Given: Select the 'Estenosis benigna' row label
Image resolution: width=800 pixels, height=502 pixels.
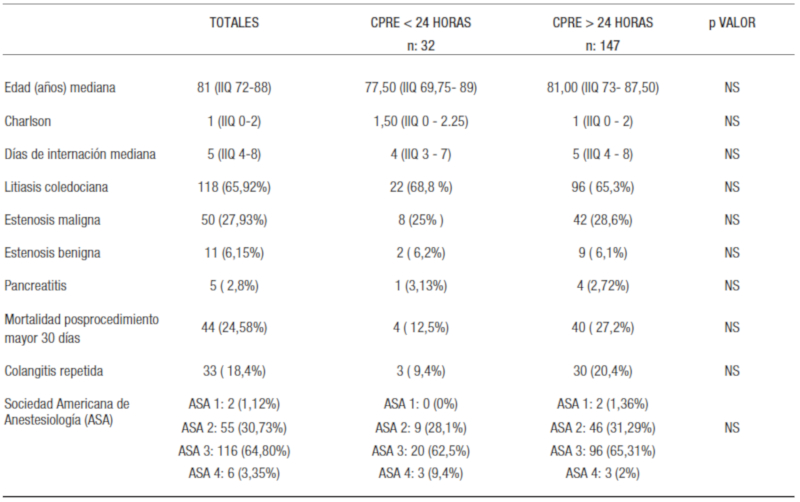Looking at the screenshot, I should coord(53,253).
